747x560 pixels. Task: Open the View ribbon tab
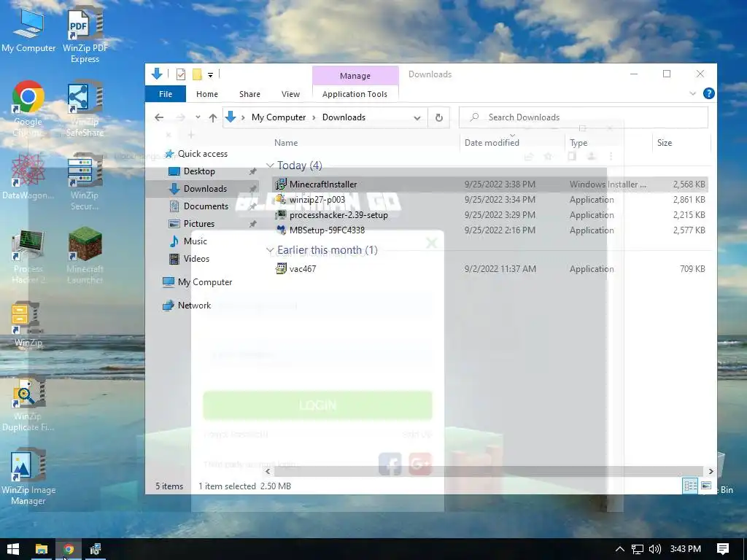coord(290,94)
